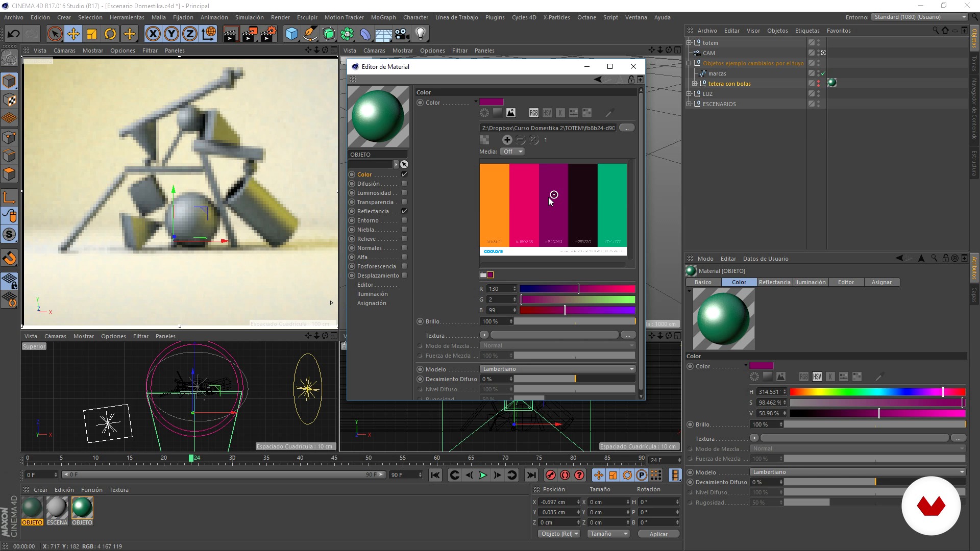Click the Undo arrow icon
Image resolution: width=980 pixels, height=551 pixels.
[x=14, y=34]
